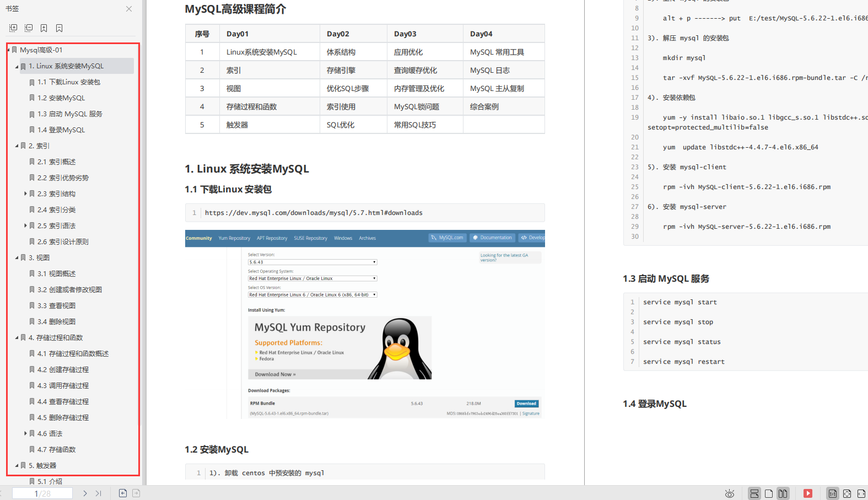The height and width of the screenshot is (500, 868).
Task: Open bookmark 3.2 创建或者修改视图
Action: (x=69, y=290)
